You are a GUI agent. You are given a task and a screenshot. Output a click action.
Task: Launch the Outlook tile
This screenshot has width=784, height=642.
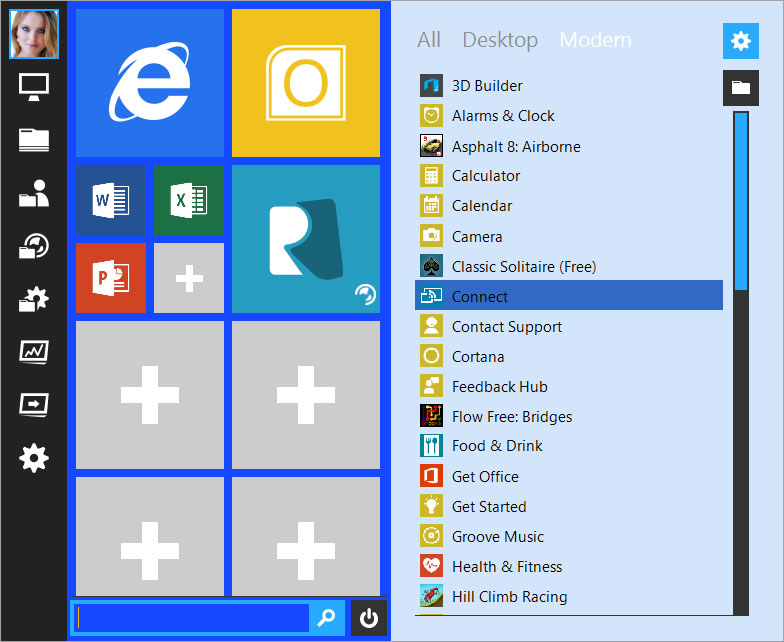click(x=306, y=83)
